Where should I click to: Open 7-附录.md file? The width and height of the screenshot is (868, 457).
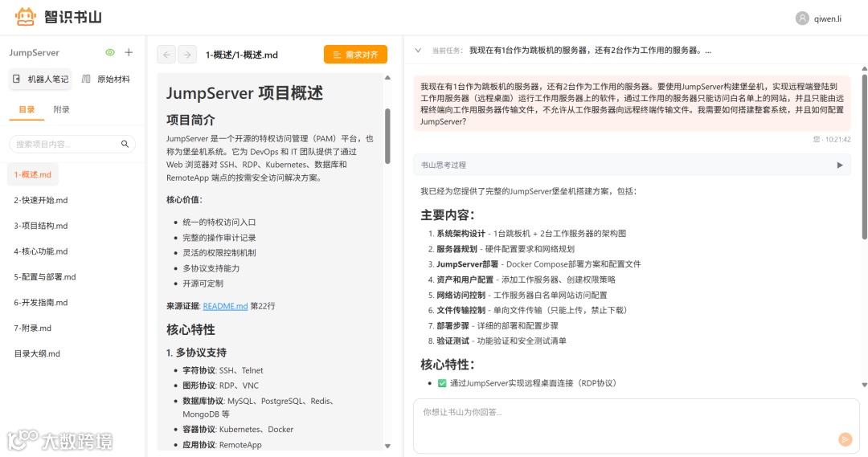33,328
